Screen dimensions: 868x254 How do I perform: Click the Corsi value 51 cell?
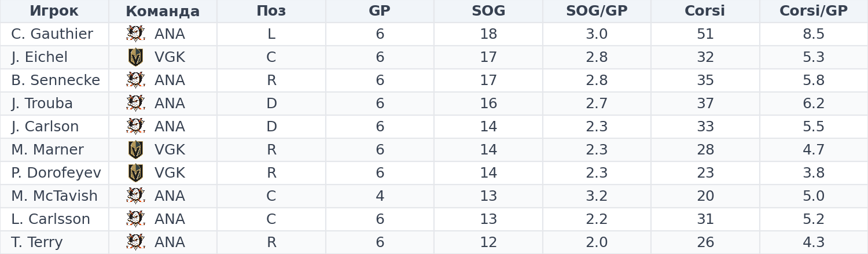pos(705,34)
